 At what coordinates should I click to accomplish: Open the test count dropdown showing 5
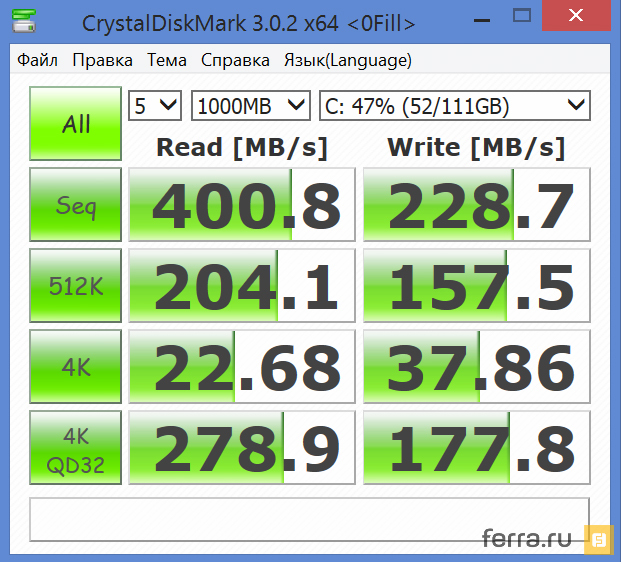[155, 106]
